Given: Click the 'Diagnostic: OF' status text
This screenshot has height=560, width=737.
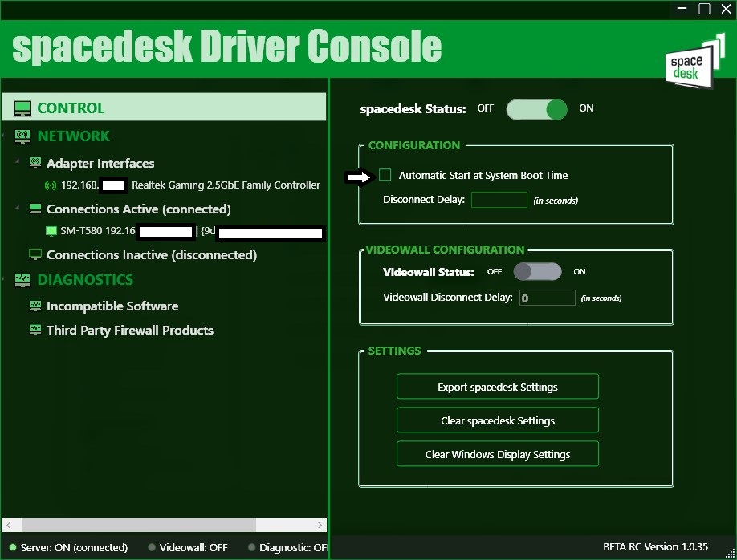Looking at the screenshot, I should (293, 548).
